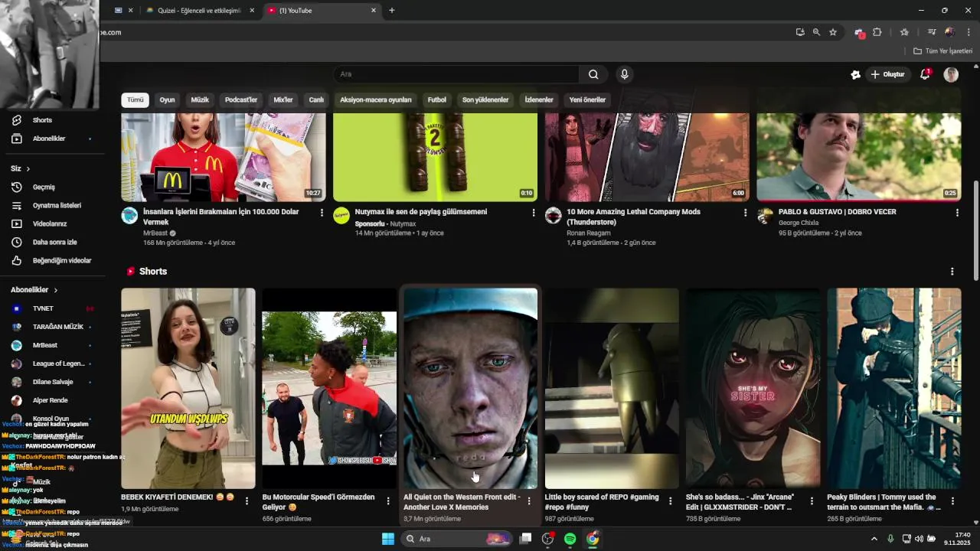980x551 pixels.
Task: Select the Müzik filter chip
Action: click(x=200, y=99)
